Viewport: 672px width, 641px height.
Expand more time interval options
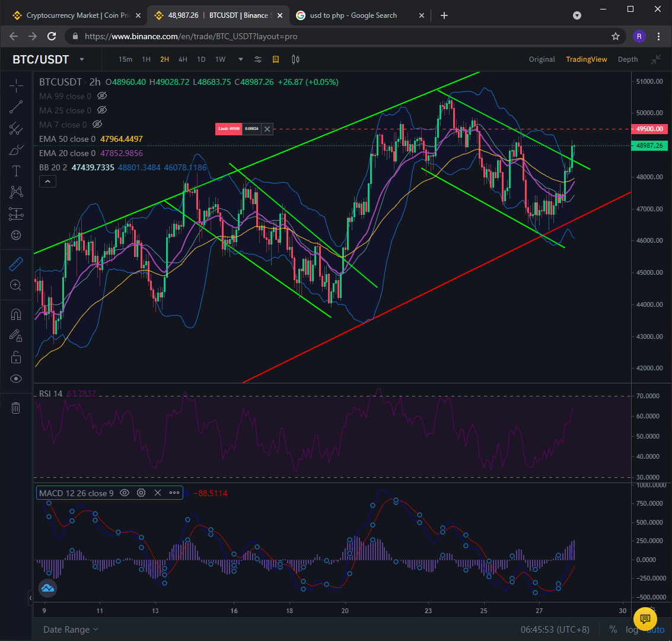240,59
